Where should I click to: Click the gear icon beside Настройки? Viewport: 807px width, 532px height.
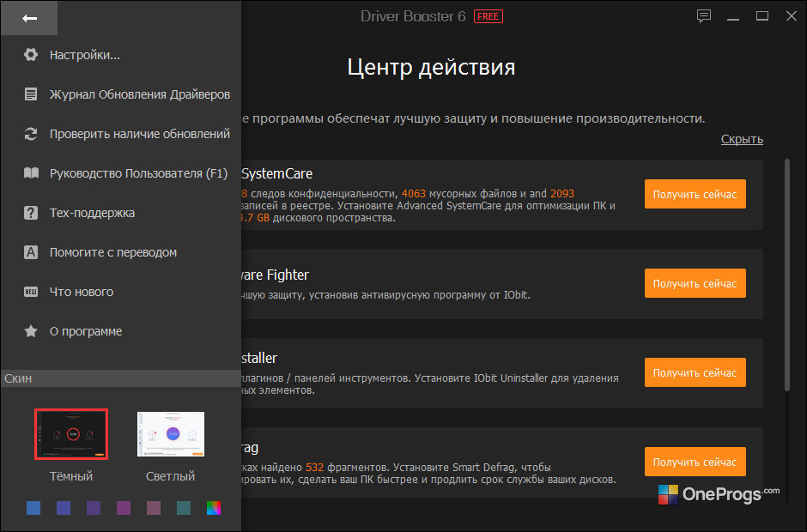tap(31, 55)
